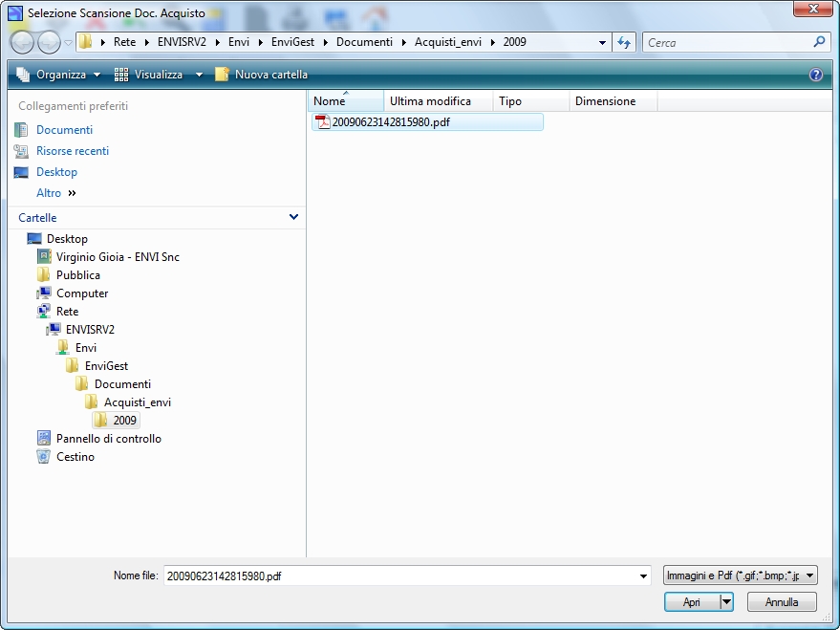Click the help question mark icon
840x630 pixels.
coord(815,75)
